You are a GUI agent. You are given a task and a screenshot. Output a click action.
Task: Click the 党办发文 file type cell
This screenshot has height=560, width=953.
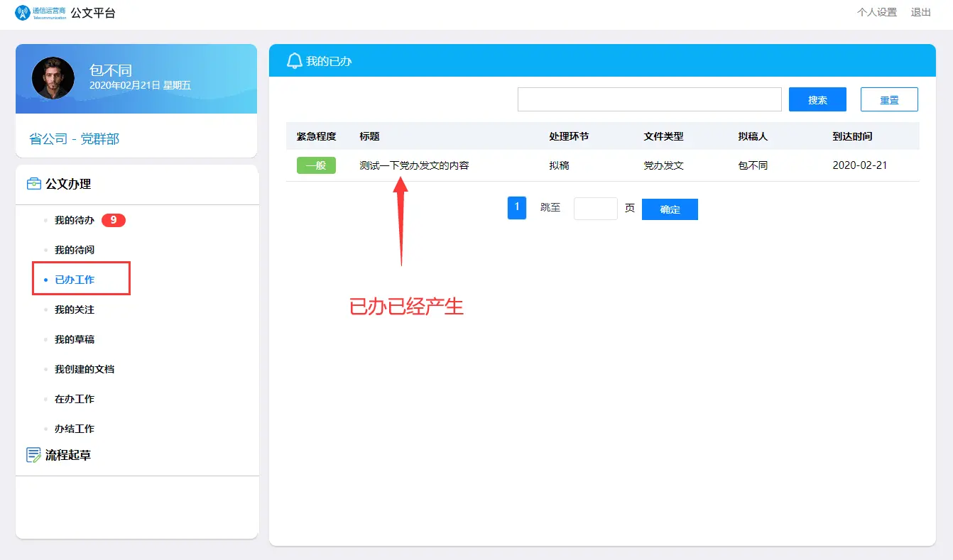coord(663,165)
